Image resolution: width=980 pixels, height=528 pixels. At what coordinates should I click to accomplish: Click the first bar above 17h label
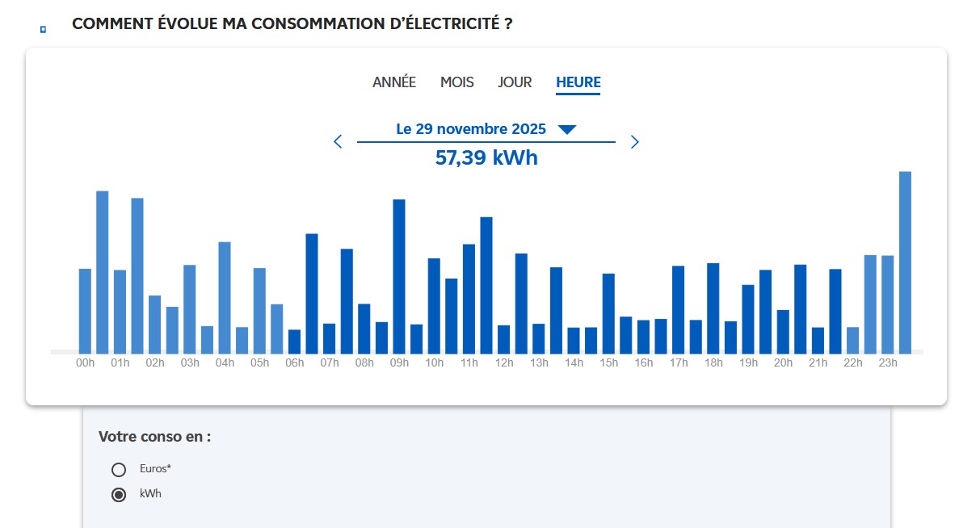point(679,309)
